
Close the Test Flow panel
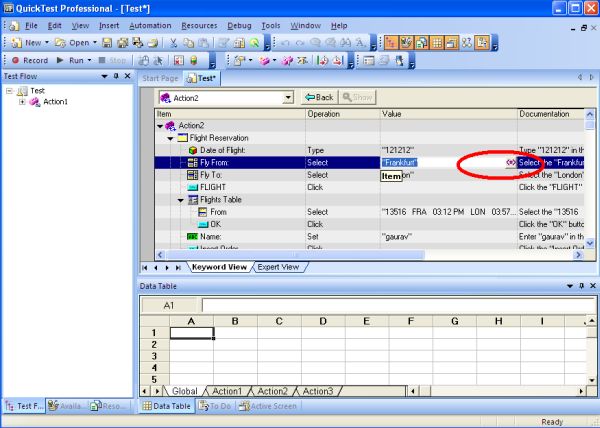pyautogui.click(x=128, y=76)
